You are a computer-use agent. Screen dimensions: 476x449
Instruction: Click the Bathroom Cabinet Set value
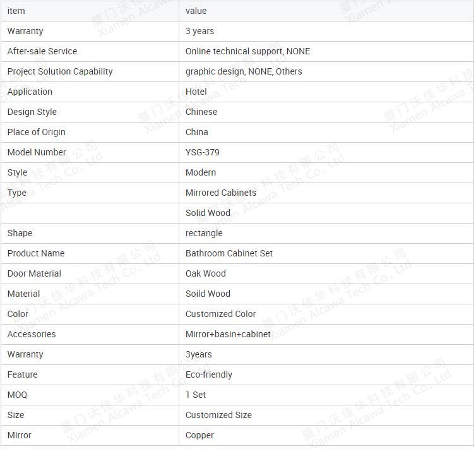click(x=229, y=253)
